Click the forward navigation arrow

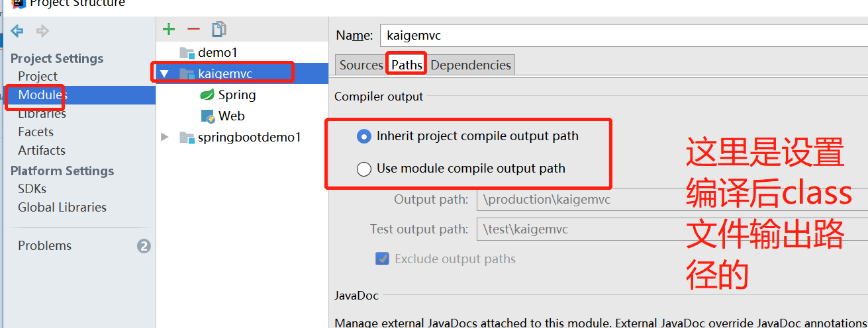click(42, 31)
